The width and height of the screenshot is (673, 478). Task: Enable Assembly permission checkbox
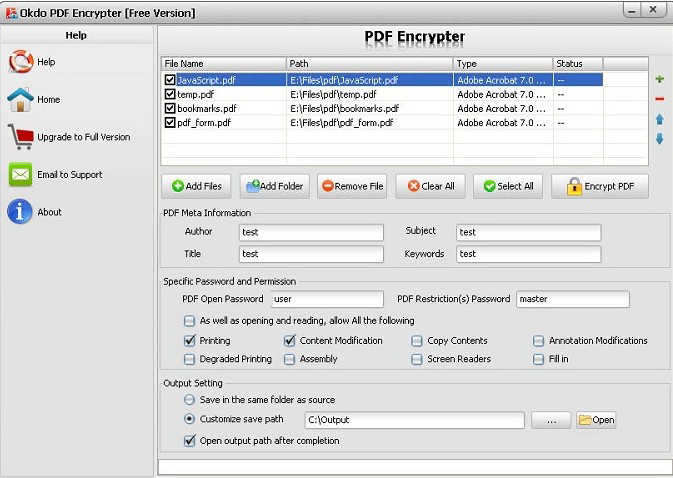click(x=290, y=359)
